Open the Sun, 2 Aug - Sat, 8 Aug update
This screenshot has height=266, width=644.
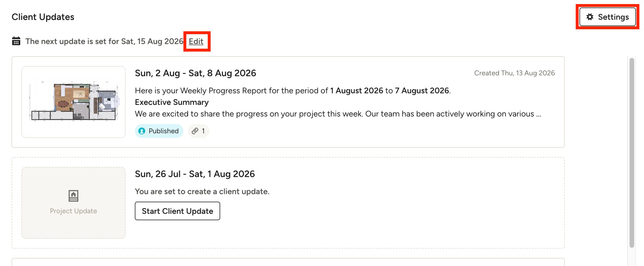(x=195, y=73)
